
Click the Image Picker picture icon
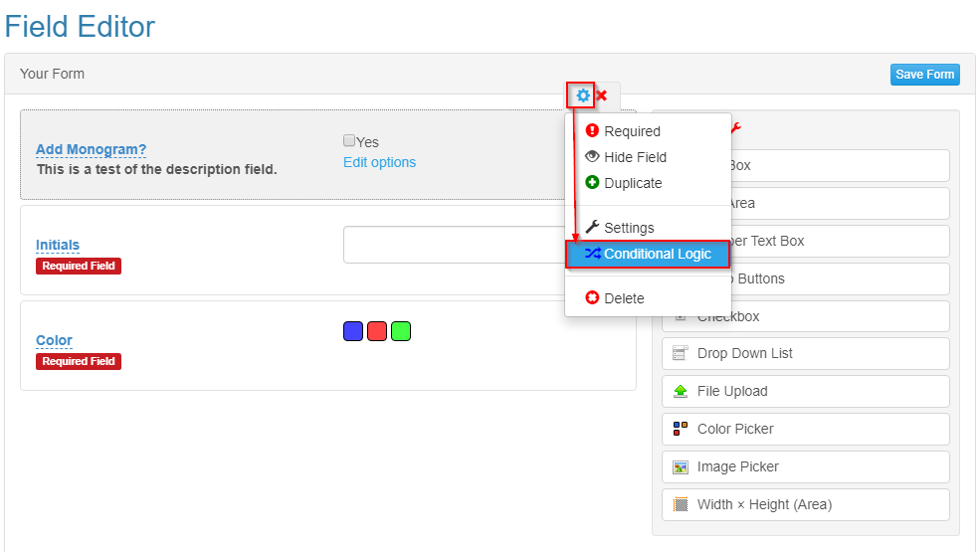pos(680,467)
